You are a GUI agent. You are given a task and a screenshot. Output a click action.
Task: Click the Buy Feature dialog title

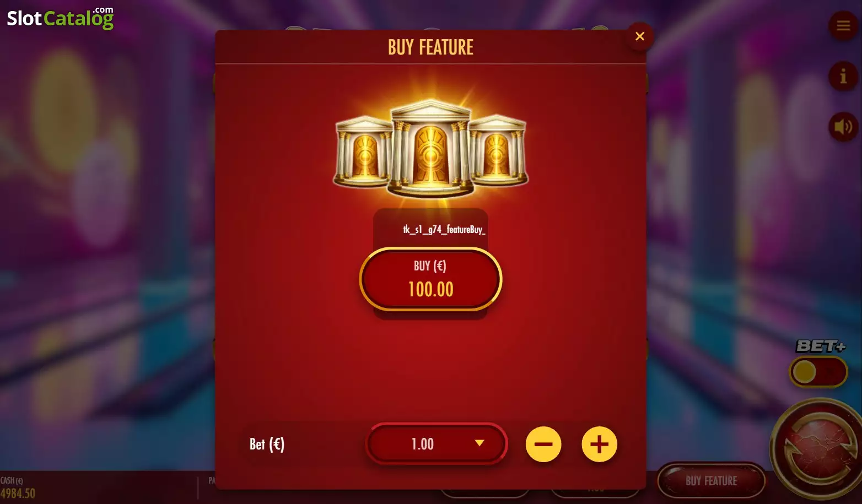tap(430, 47)
